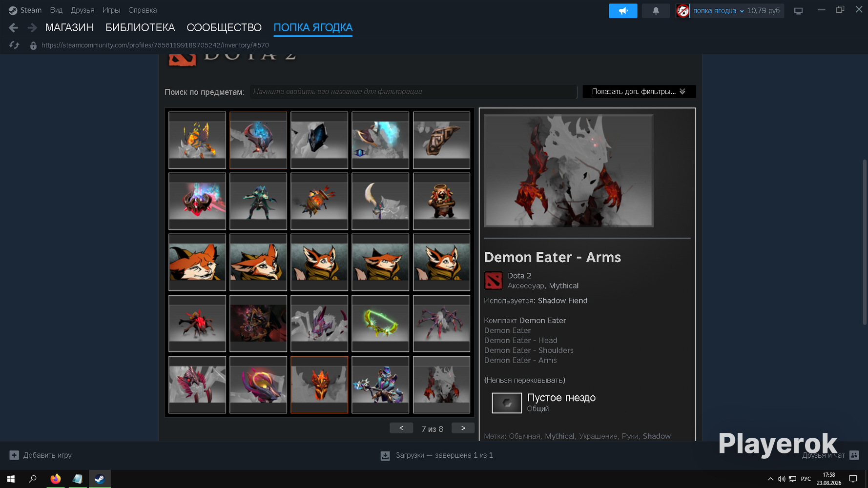The width and height of the screenshot is (868, 488).
Task: Open notifications bell
Action: 656,11
